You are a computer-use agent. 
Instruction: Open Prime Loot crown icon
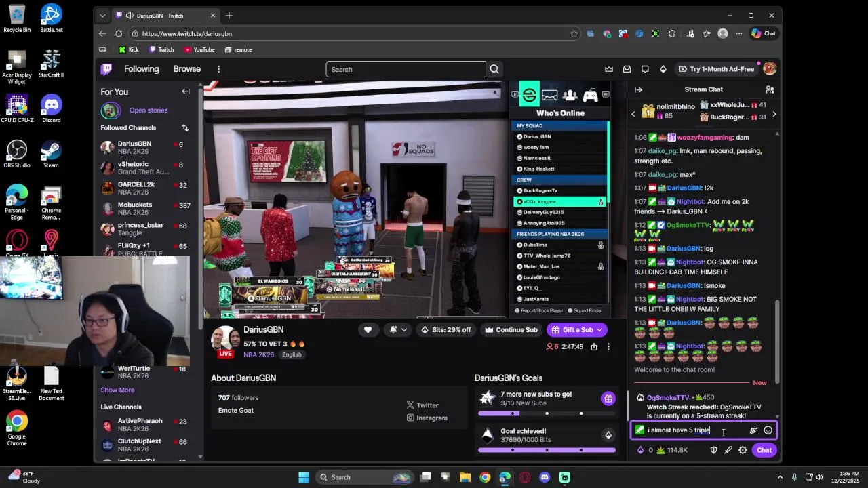609,69
